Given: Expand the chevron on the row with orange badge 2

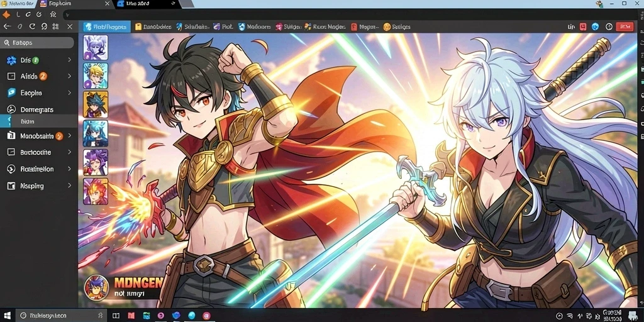Looking at the screenshot, I should [69, 76].
